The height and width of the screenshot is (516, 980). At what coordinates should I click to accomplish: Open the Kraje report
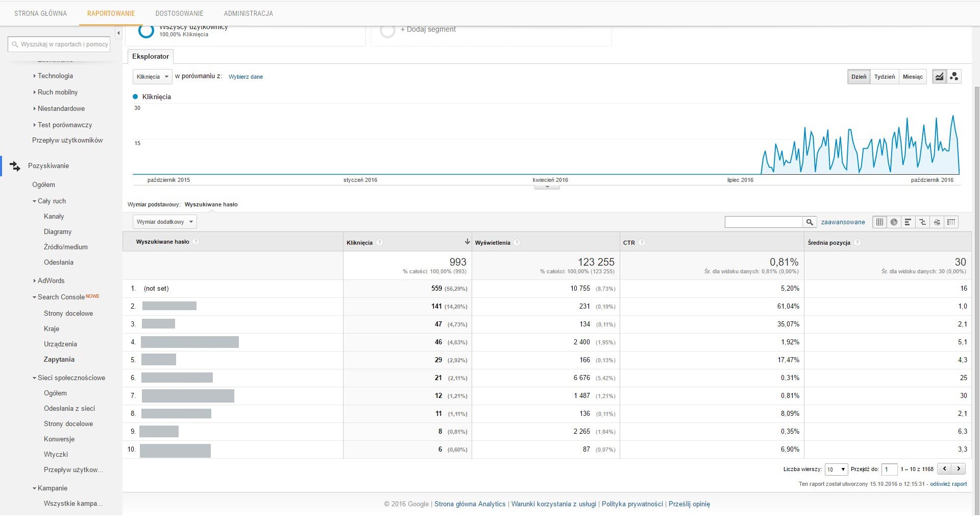[x=52, y=329]
